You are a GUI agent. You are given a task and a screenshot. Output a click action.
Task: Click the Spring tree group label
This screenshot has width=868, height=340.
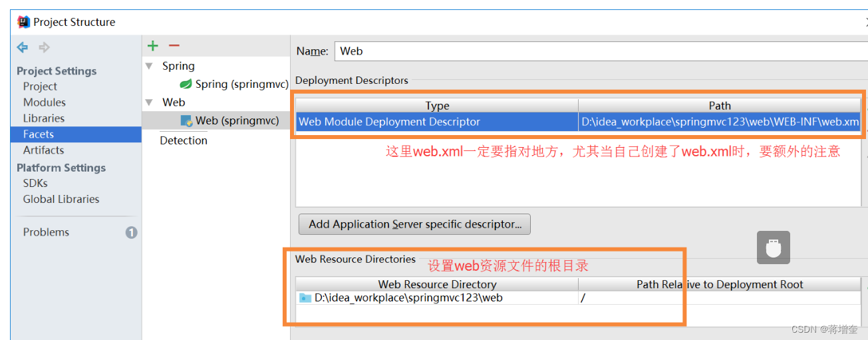click(178, 66)
